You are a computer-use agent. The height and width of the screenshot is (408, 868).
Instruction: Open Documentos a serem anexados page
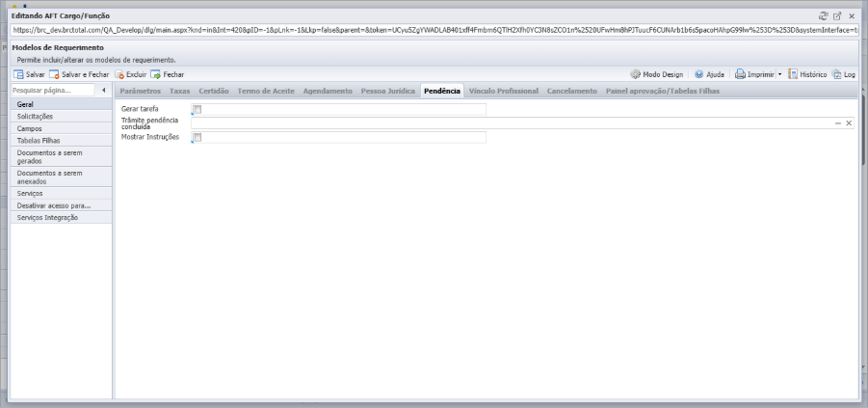tap(61, 177)
